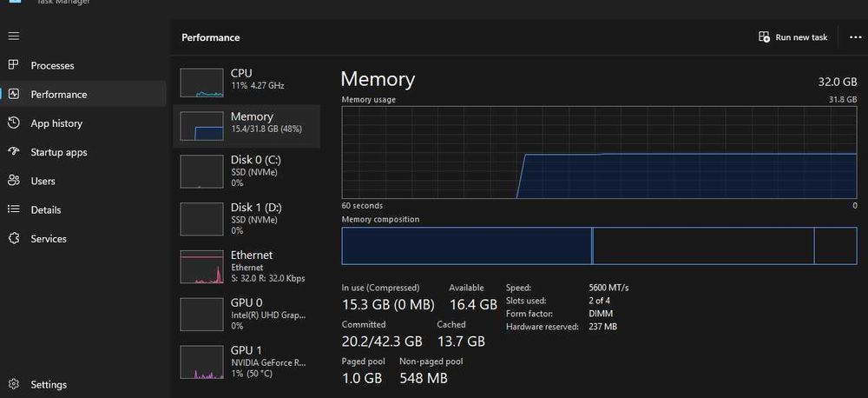Click the Startup apps gauge icon
This screenshot has width=868, height=398.
point(14,152)
